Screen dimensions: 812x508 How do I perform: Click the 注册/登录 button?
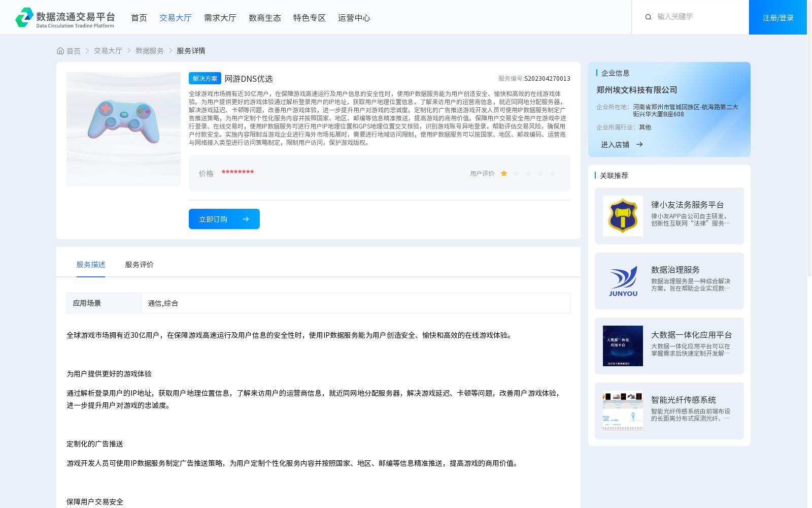point(778,17)
